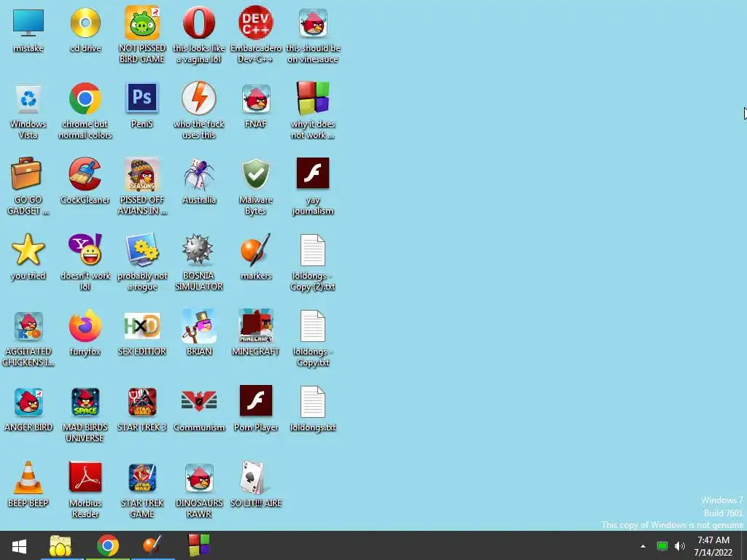
Task: Select the 'NOT PISSED BIRD GAME' shortcut
Action: coord(142,23)
